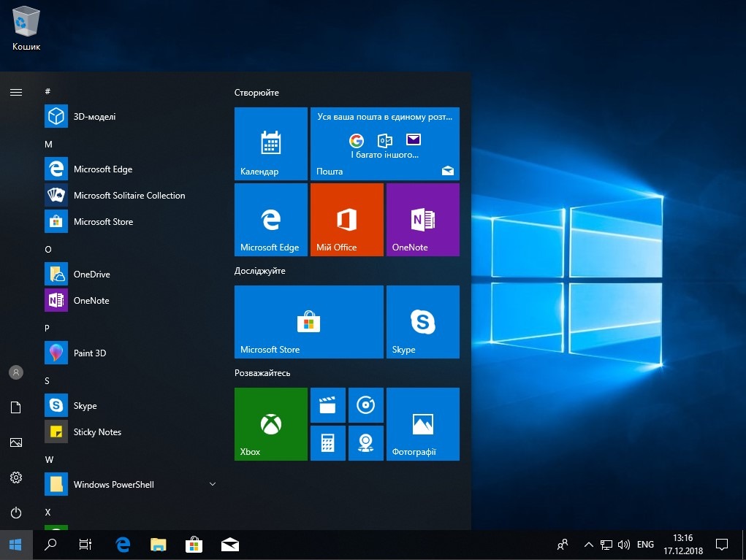This screenshot has height=560, width=746.
Task: Open the Skype tile
Action: 423,322
